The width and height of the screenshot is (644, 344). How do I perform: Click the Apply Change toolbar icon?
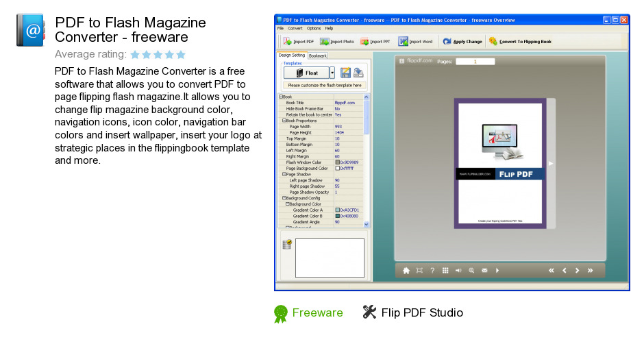click(x=447, y=41)
